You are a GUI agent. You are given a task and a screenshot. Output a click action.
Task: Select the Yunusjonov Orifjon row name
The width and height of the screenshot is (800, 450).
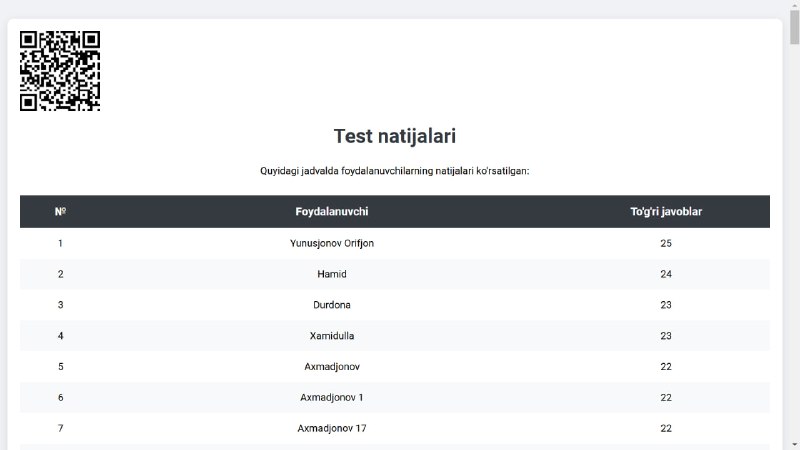pyautogui.click(x=332, y=243)
